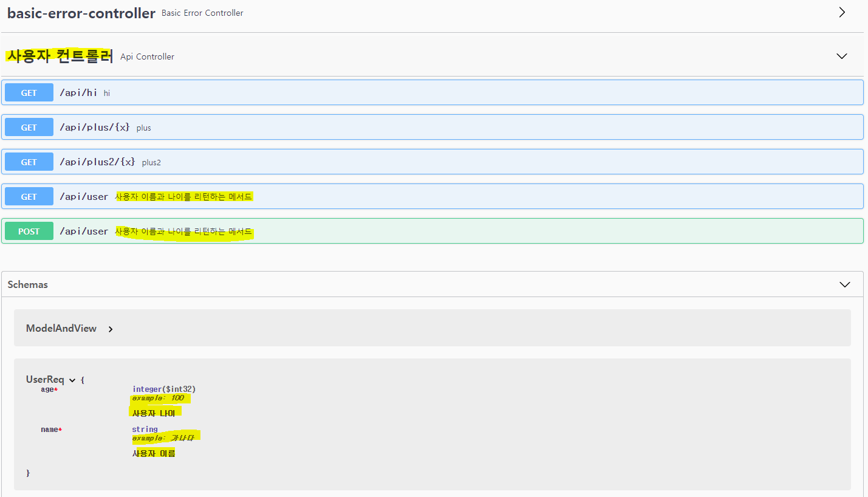868x497 pixels.
Task: Click the UserReq schema name
Action: point(44,379)
